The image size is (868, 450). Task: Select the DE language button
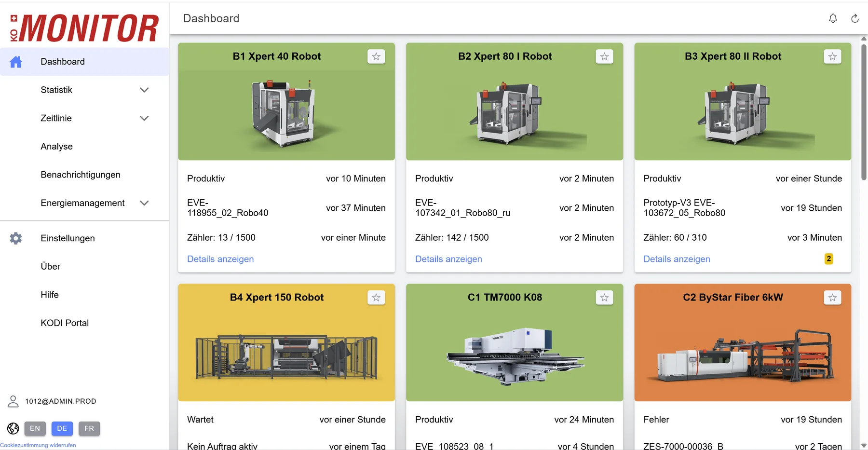[x=62, y=428]
